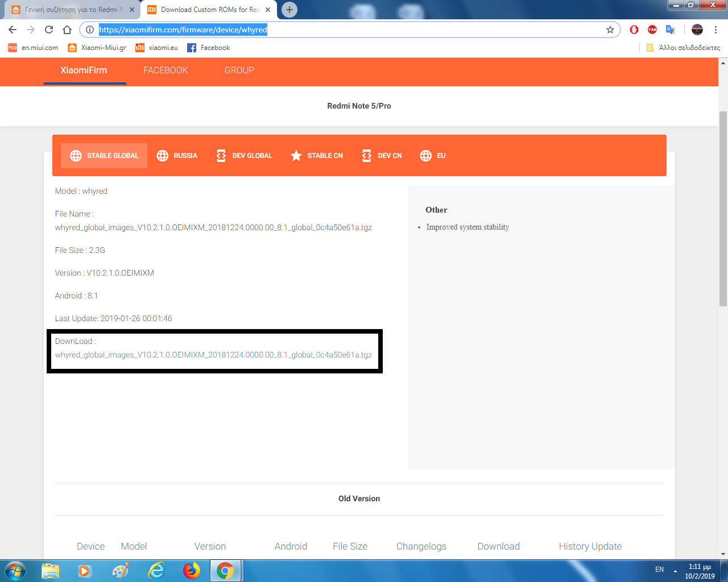Open the Opera extension icon

click(x=634, y=30)
